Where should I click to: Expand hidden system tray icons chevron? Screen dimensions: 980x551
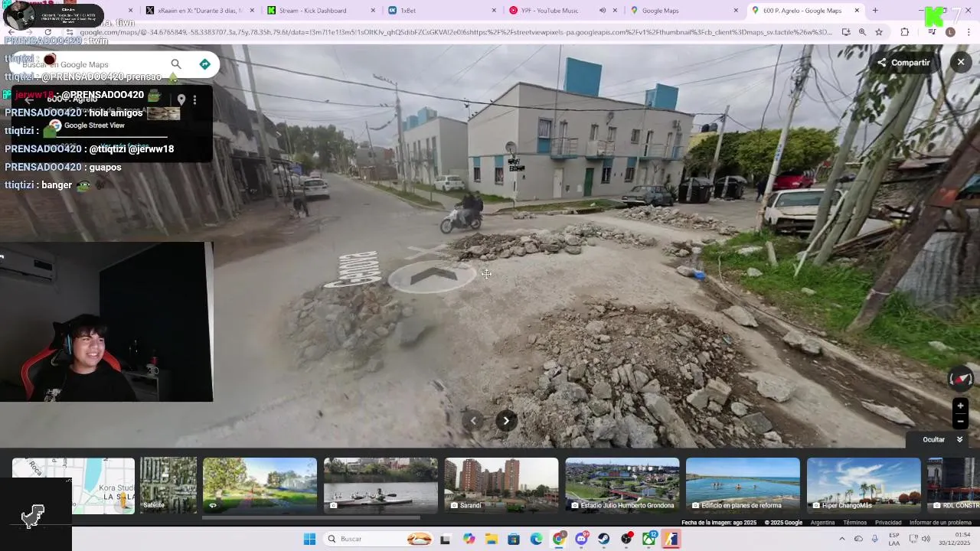(842, 539)
